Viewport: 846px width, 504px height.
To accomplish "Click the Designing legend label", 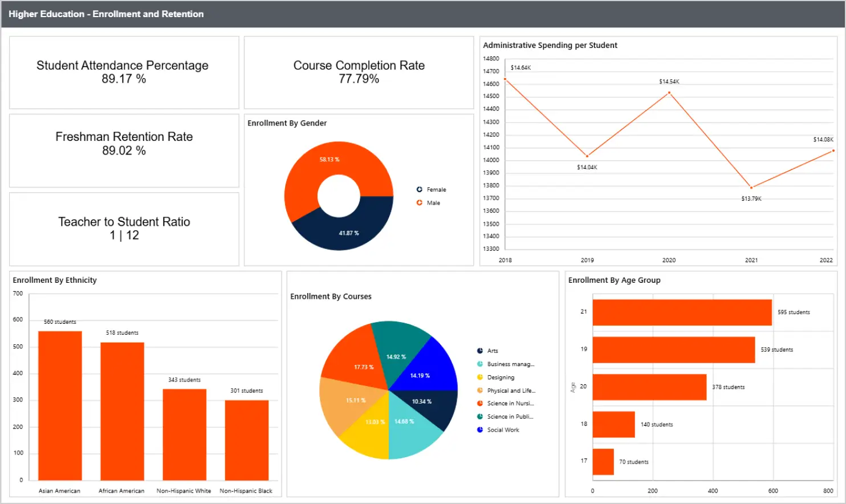I will pos(501,377).
